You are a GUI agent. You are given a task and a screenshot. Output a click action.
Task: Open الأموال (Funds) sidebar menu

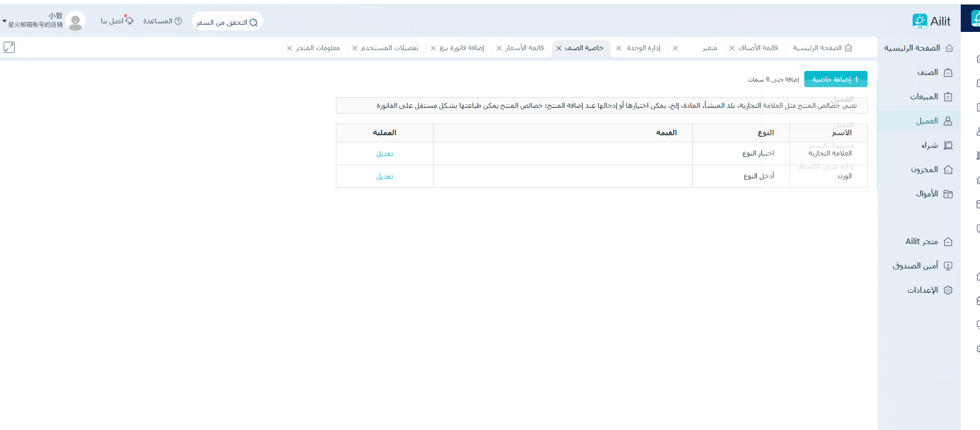pos(927,194)
